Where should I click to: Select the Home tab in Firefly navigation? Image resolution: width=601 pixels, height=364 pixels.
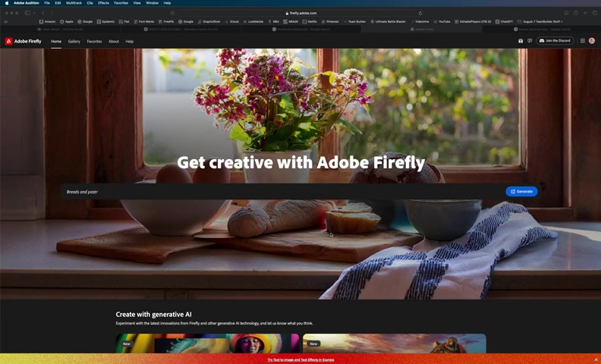[x=56, y=42]
